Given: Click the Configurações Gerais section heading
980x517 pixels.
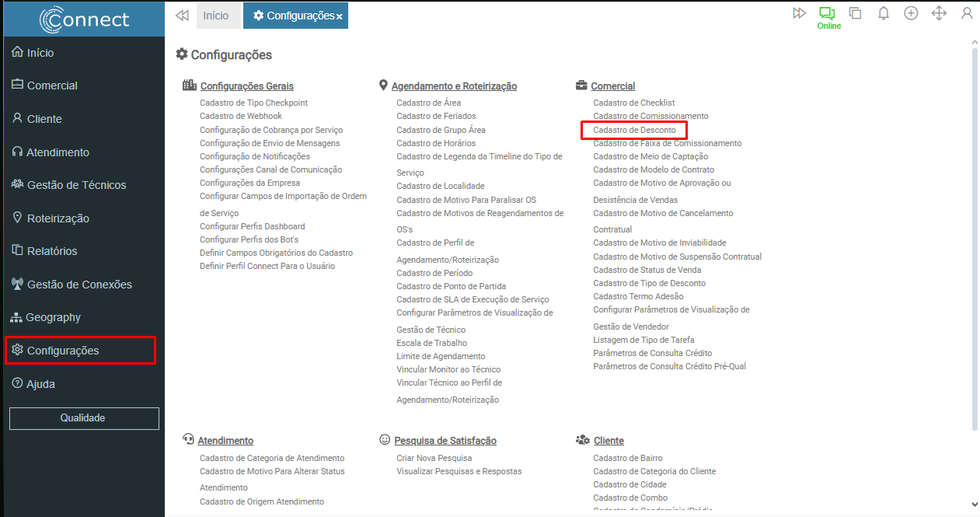Looking at the screenshot, I should point(246,86).
